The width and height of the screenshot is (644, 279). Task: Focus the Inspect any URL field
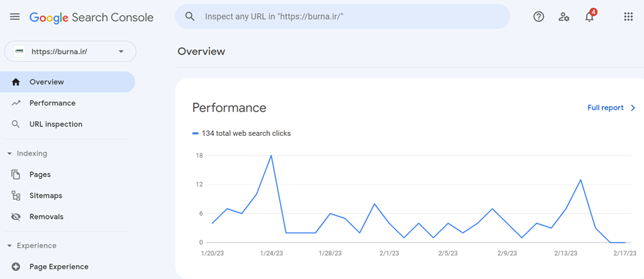[343, 16]
